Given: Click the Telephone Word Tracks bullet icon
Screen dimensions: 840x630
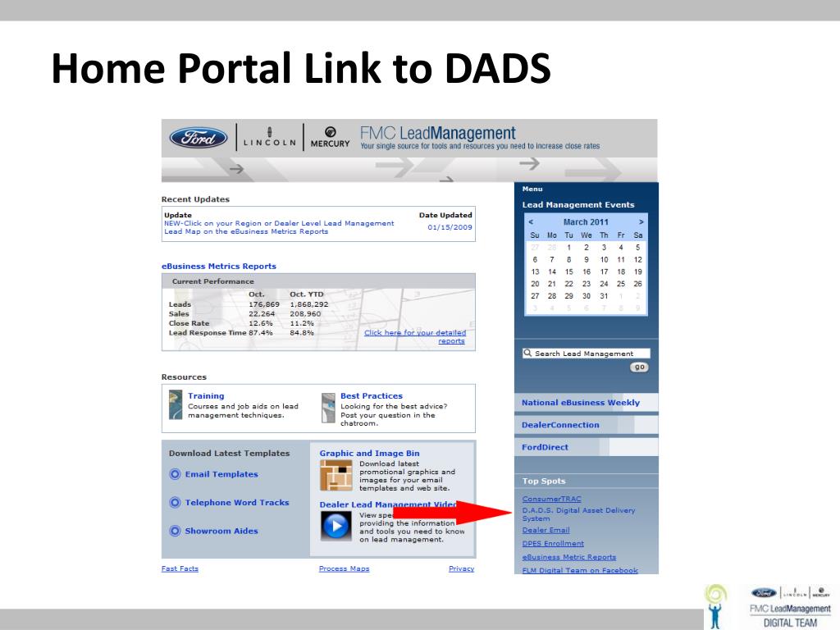Looking at the screenshot, I should pos(175,503).
